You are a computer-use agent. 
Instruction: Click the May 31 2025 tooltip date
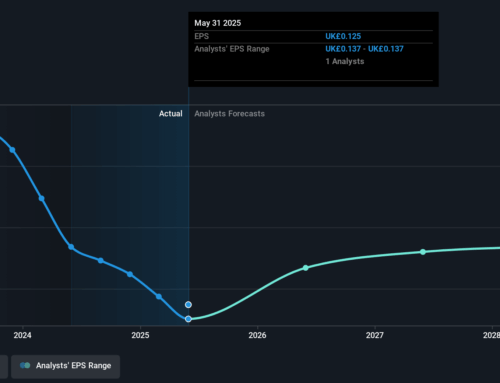[x=218, y=23]
